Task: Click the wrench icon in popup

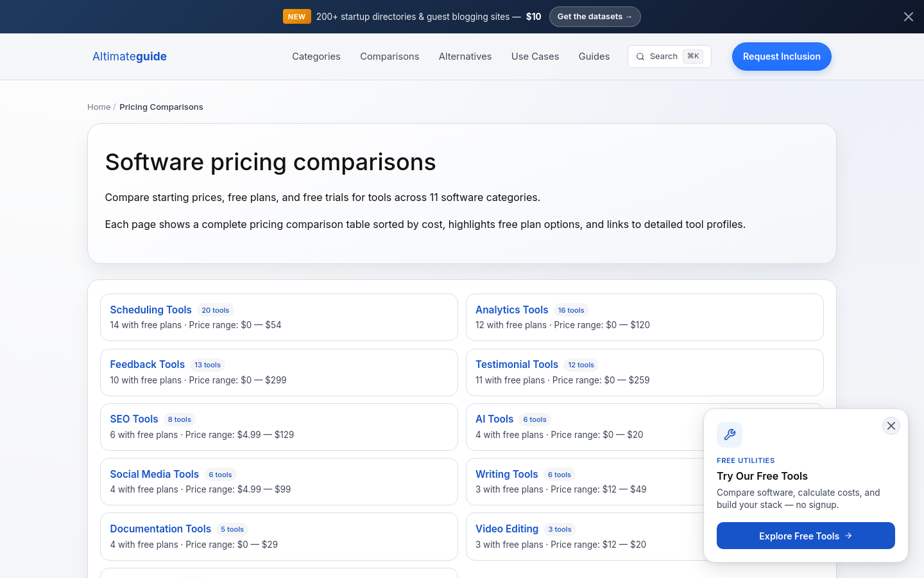Action: click(730, 435)
